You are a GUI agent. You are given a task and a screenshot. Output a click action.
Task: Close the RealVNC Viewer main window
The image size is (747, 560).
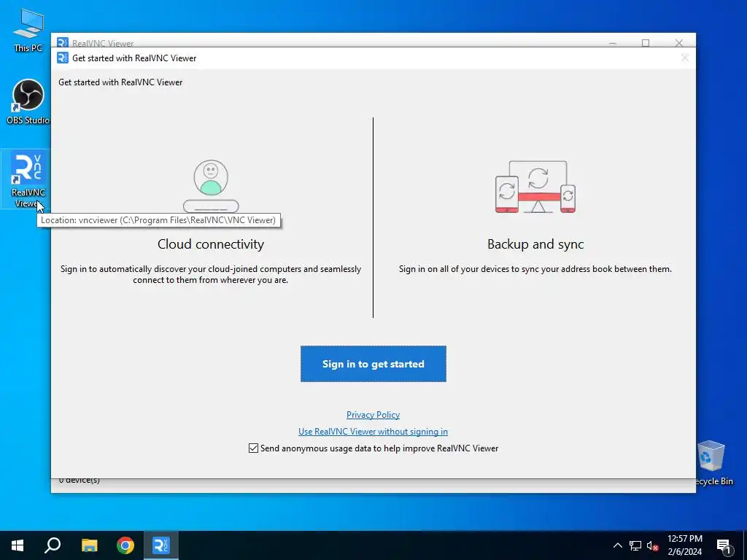679,43
